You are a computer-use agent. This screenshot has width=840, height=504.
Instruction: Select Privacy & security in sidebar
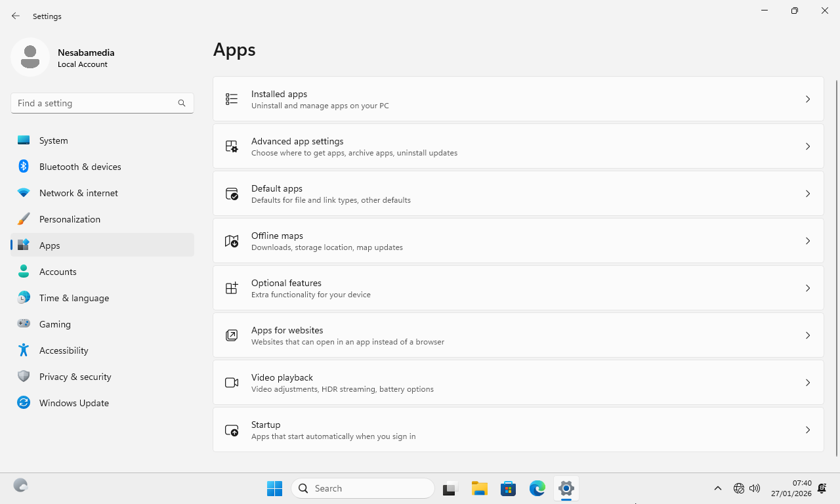click(75, 377)
